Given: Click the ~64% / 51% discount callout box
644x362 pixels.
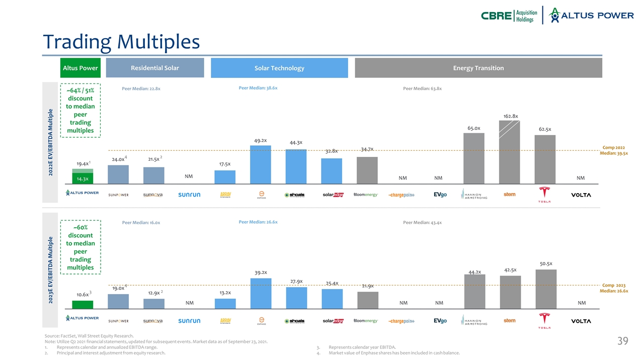Looking at the screenshot, I should coord(80,110).
